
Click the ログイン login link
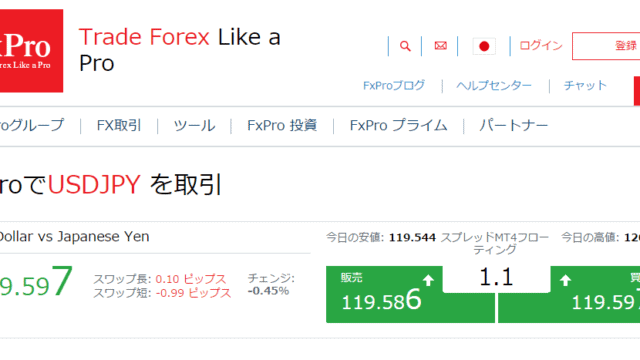point(541,45)
